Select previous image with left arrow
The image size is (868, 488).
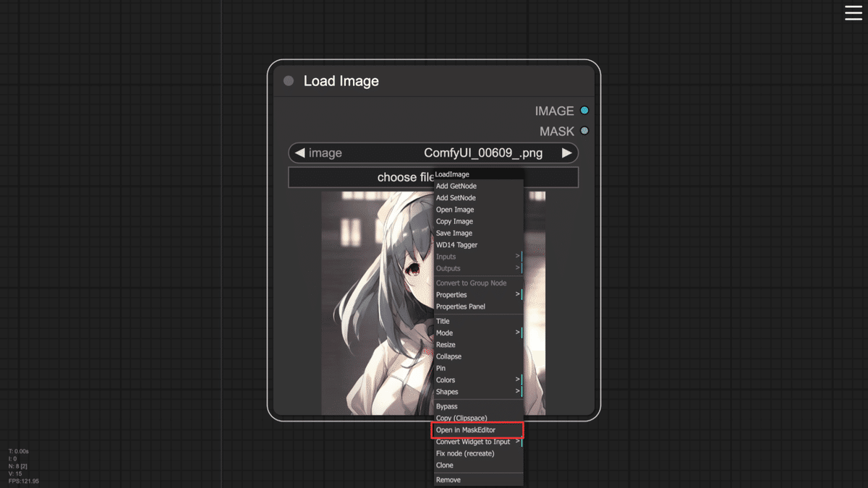tap(299, 153)
